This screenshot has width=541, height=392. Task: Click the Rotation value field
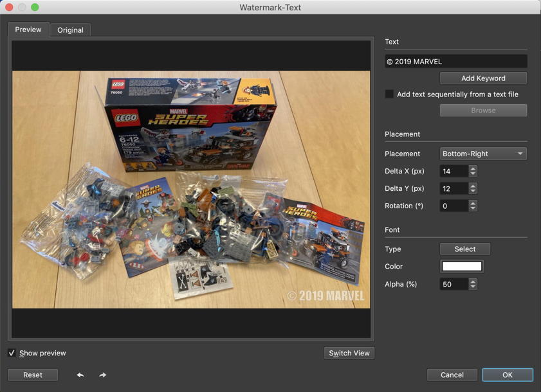click(454, 206)
